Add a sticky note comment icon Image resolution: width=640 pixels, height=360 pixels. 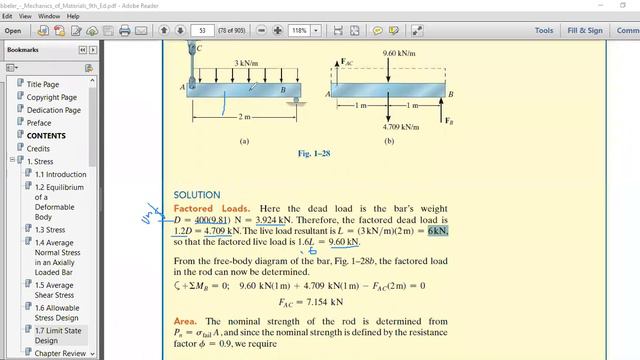(x=378, y=31)
